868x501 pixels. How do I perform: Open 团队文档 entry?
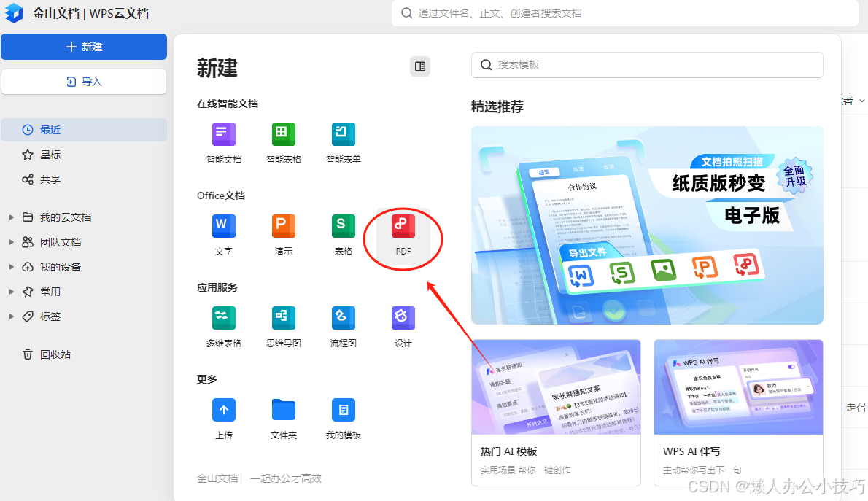coord(61,242)
